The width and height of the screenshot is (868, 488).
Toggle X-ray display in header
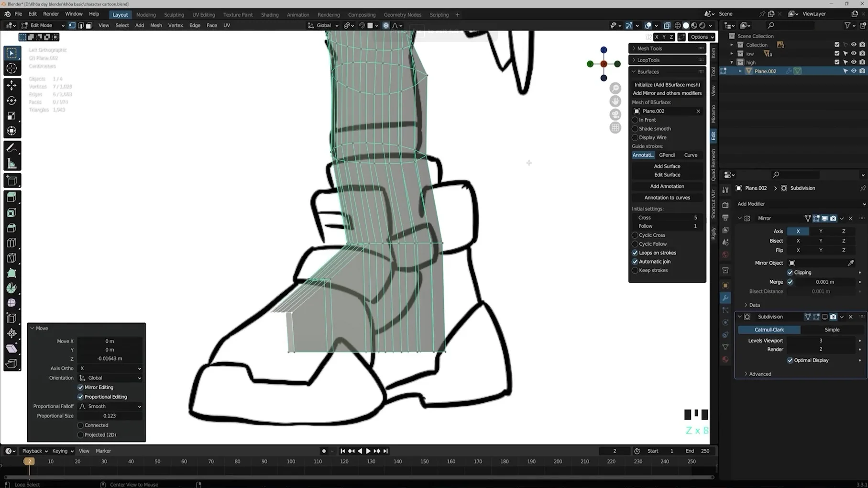click(x=667, y=25)
